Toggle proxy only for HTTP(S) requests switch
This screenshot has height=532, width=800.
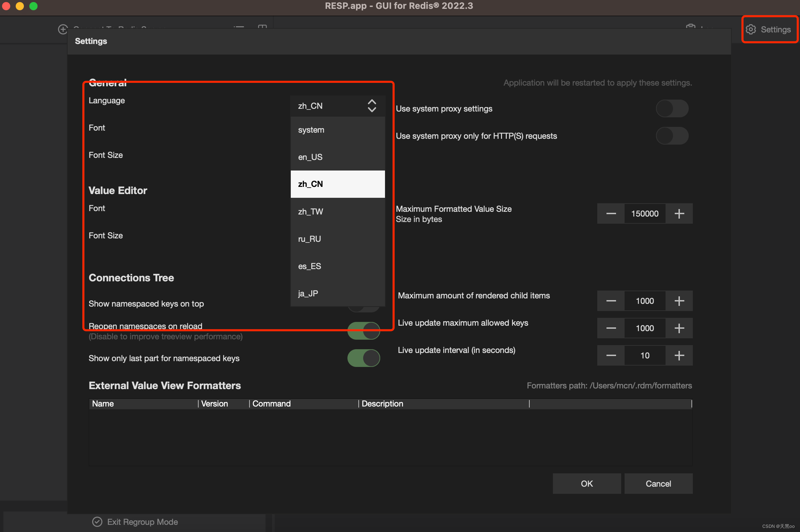(x=672, y=136)
